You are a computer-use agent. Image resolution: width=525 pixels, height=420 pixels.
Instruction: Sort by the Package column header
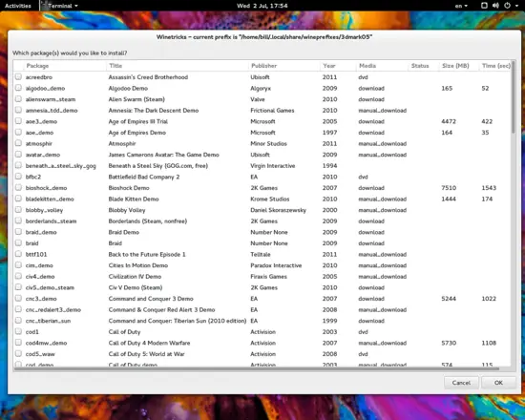tap(65, 66)
